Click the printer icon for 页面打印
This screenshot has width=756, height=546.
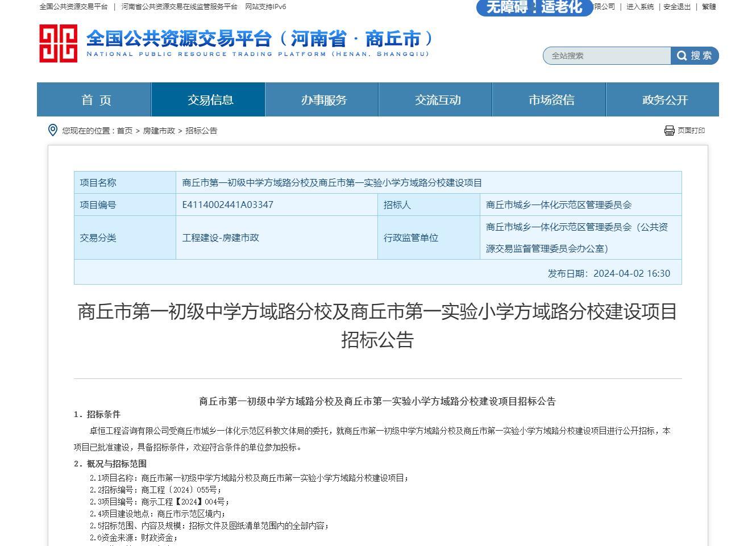(669, 131)
